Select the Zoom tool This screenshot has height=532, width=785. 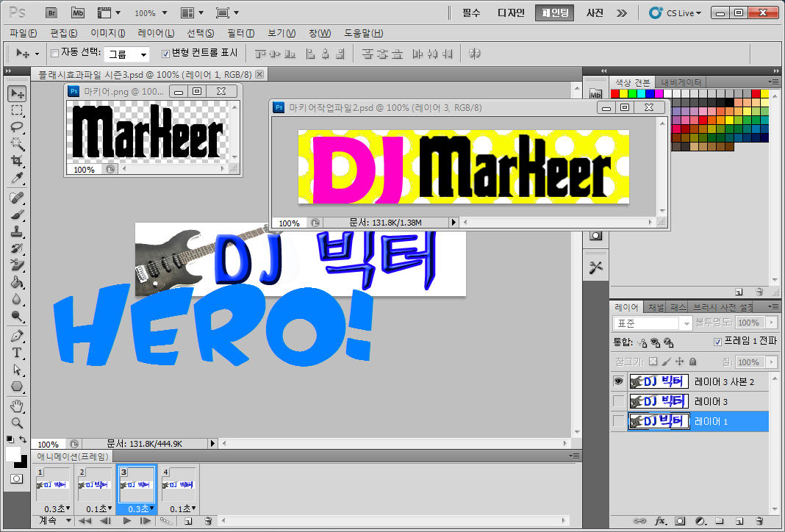[17, 423]
